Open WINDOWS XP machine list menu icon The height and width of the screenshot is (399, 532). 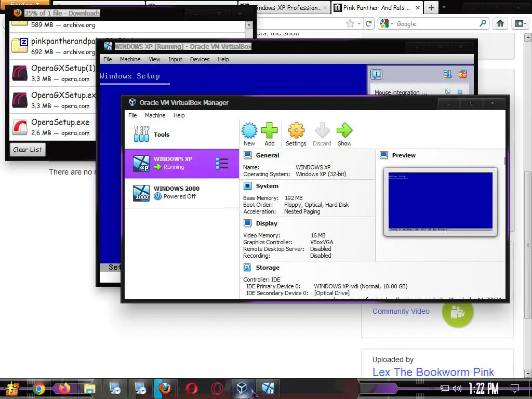(222, 164)
